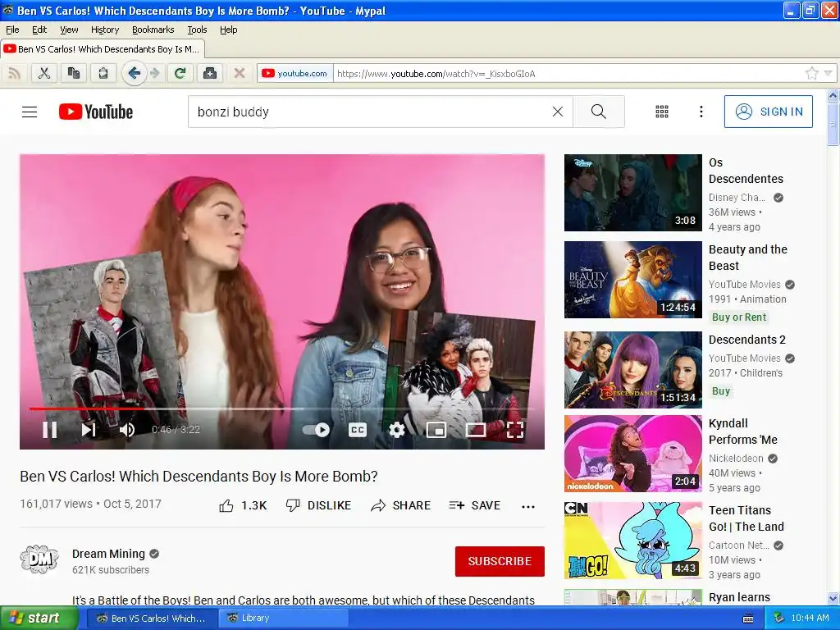Image resolution: width=840 pixels, height=630 pixels.
Task: Open the Help menu
Action: [228, 30]
